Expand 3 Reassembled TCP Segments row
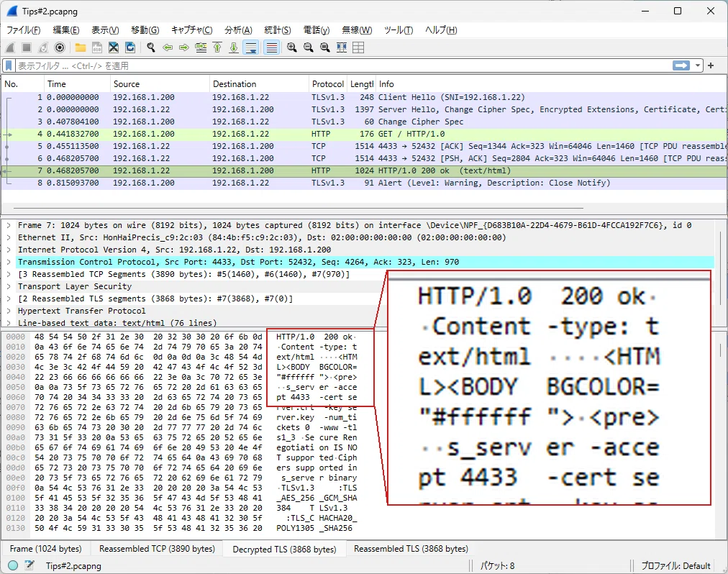This screenshot has height=574, width=728. point(9,274)
